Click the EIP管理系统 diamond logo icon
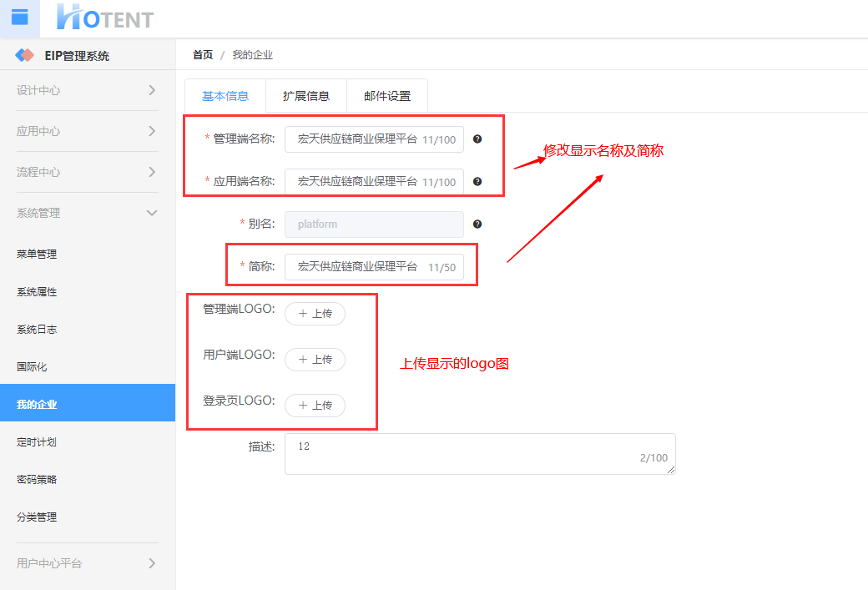Screen dimensions: 868x590 (25, 56)
